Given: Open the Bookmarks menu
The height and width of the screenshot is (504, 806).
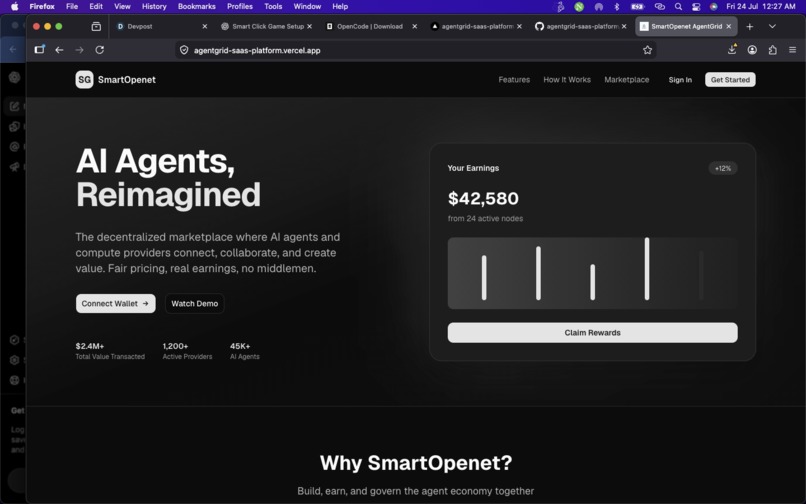Looking at the screenshot, I should click(x=196, y=7).
